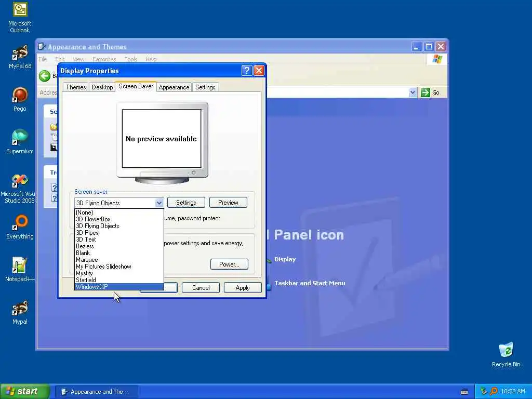Select the Microsoft Visual Studio 2008 shortcut
The image size is (532, 399).
tap(18, 188)
